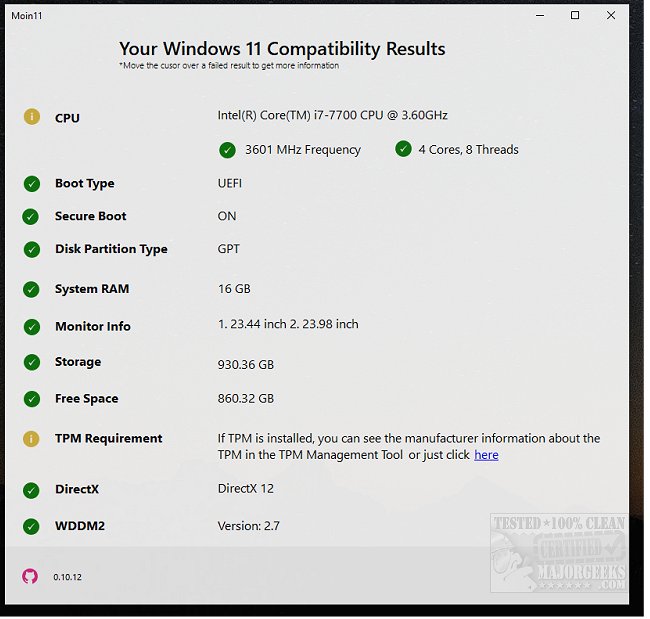Open the GitHub icon in the footer
The height and width of the screenshot is (619, 650).
(30, 576)
